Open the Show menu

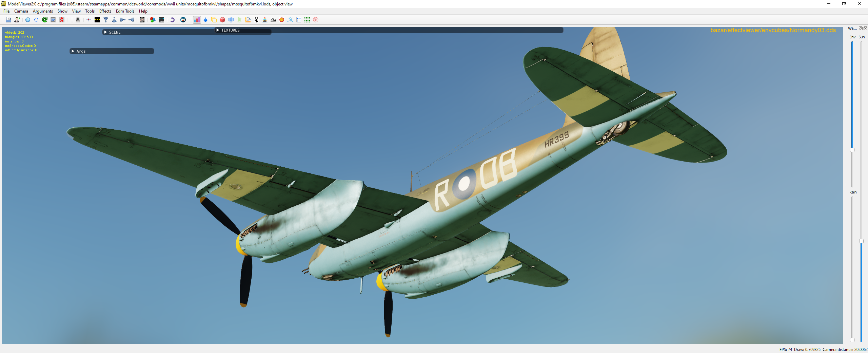coord(62,11)
